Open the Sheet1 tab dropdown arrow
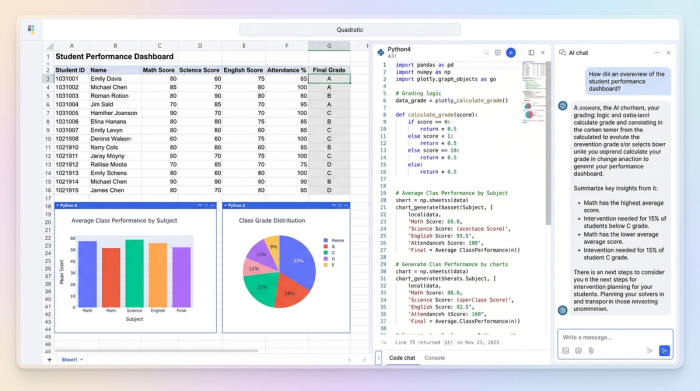700x391 pixels. (x=82, y=360)
